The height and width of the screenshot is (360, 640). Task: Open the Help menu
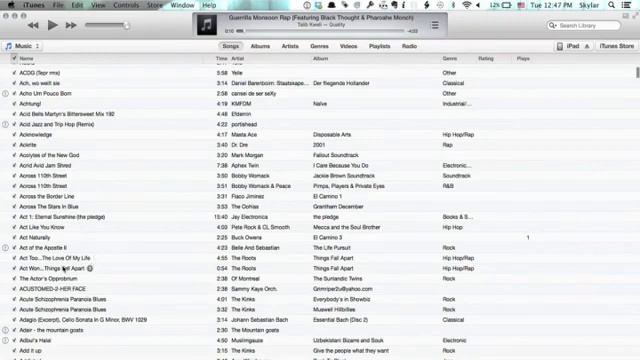(x=209, y=5)
